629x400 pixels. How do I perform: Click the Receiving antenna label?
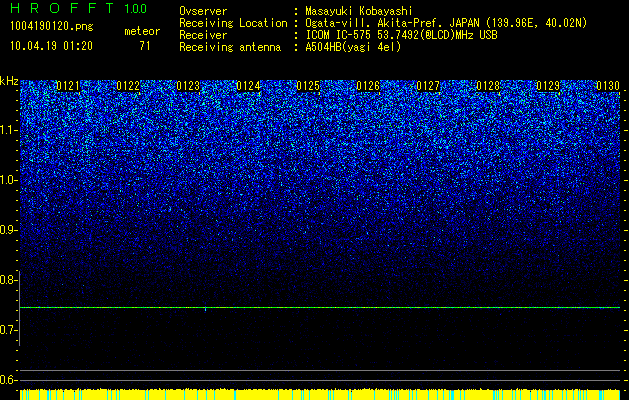pos(230,47)
